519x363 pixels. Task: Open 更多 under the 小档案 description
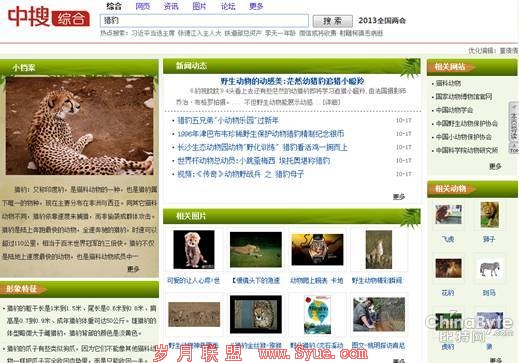[133, 269]
